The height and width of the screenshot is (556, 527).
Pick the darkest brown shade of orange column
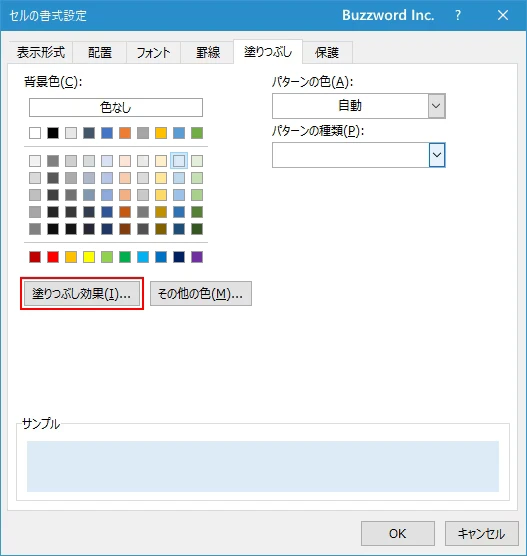coord(125,229)
